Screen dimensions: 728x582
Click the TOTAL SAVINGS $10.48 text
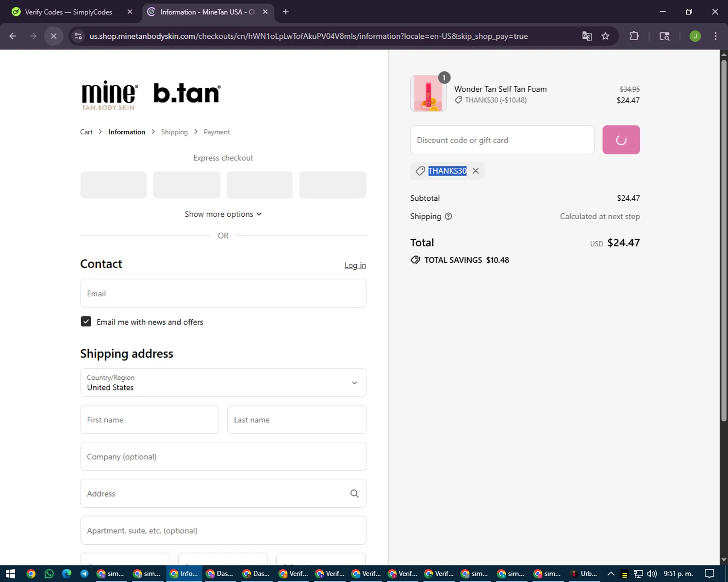click(x=466, y=260)
